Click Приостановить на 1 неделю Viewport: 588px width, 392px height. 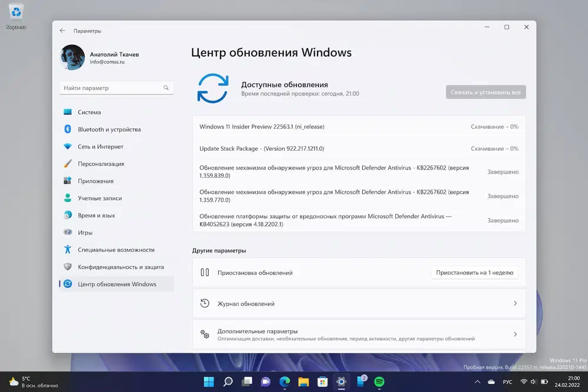[x=475, y=272]
